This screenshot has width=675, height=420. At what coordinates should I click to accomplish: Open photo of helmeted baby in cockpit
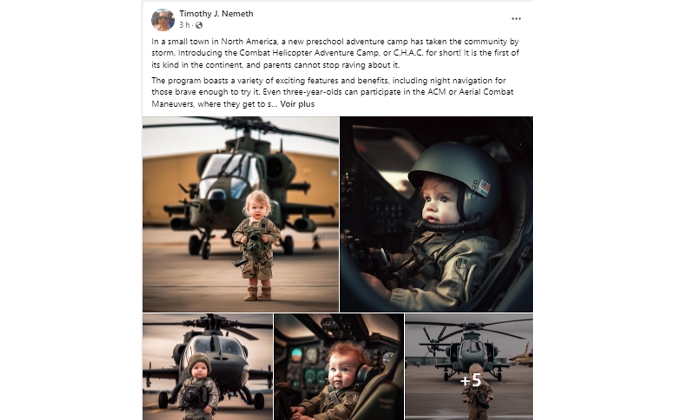(437, 214)
